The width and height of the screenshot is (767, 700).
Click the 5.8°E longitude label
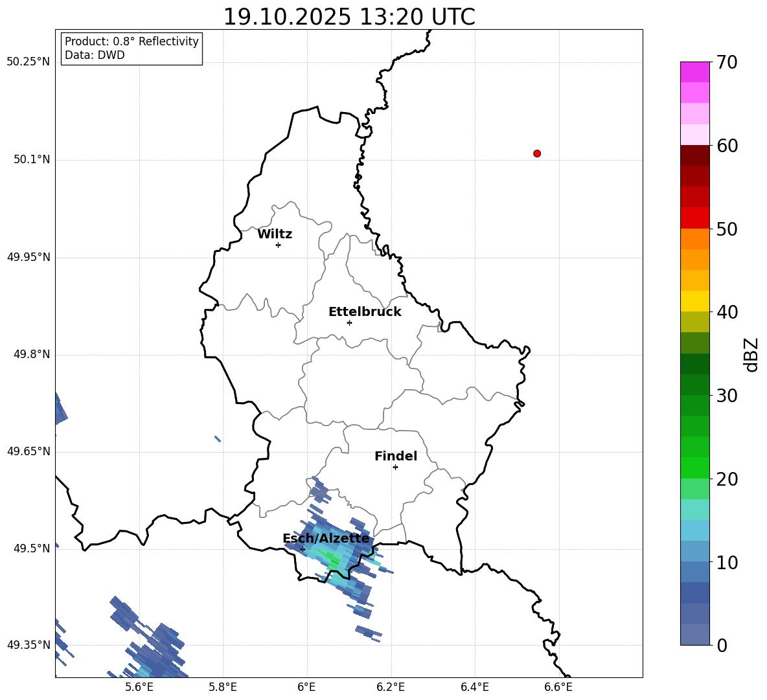pyautogui.click(x=223, y=687)
